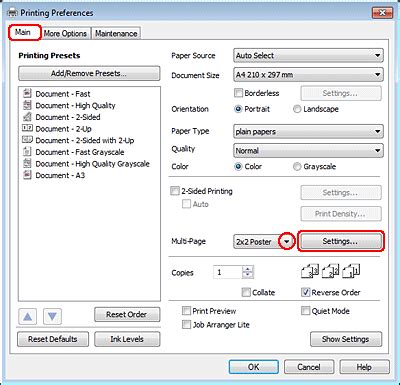Click the Cancel button

click(x=309, y=367)
